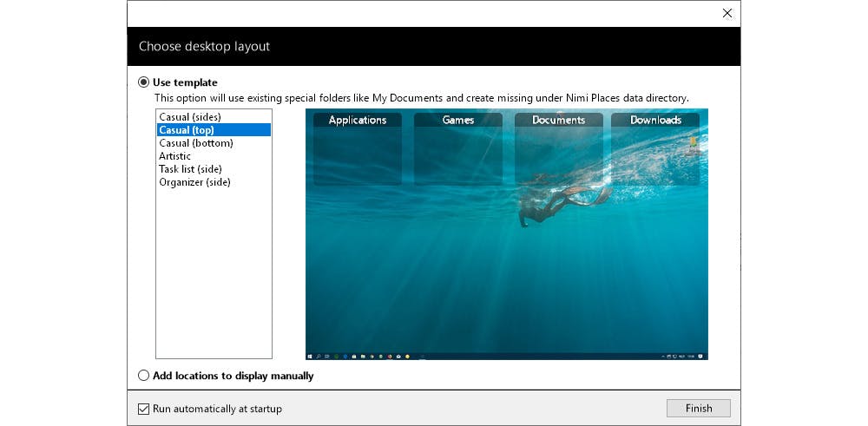This screenshot has height=426, width=868.
Task: Click Games container in preview
Action: point(458,149)
